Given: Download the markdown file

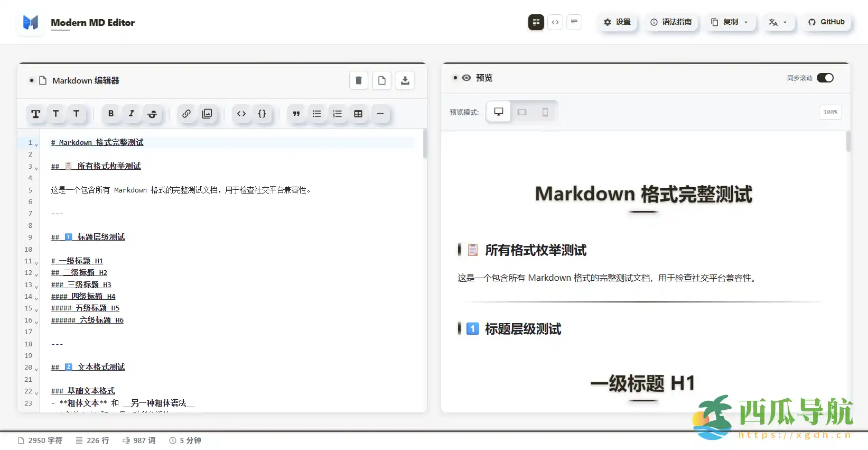Looking at the screenshot, I should (405, 80).
